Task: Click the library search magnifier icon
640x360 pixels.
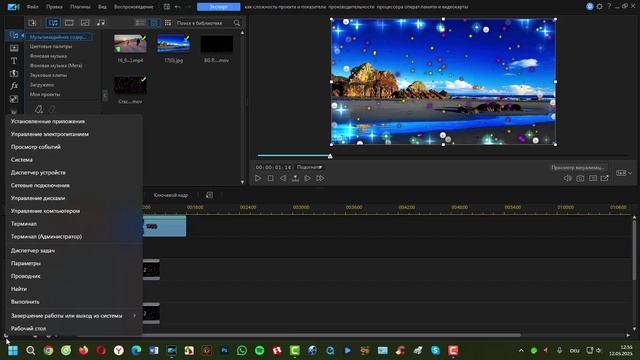Action: tap(237, 23)
